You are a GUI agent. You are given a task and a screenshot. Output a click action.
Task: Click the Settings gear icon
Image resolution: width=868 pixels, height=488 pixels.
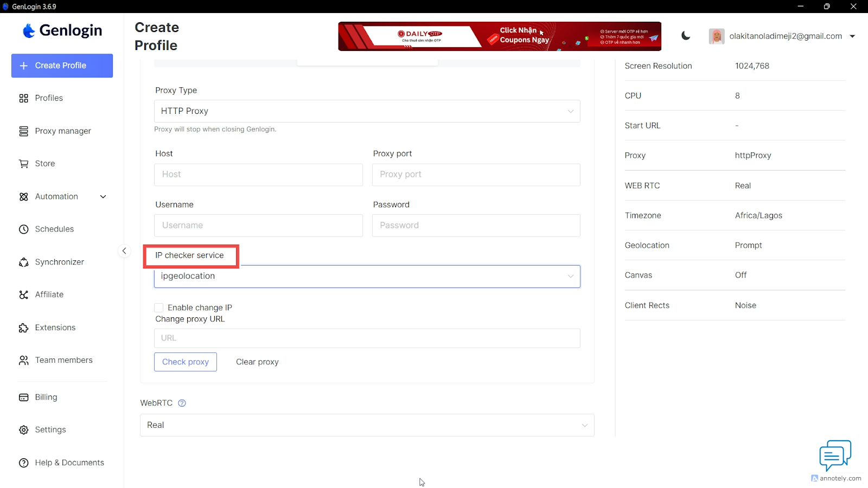23,430
